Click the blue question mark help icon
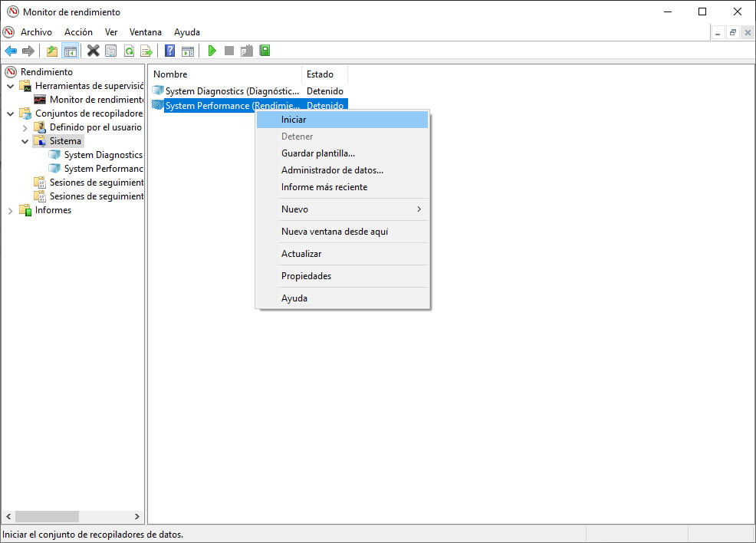Image resolution: width=756 pixels, height=543 pixels. coord(169,51)
